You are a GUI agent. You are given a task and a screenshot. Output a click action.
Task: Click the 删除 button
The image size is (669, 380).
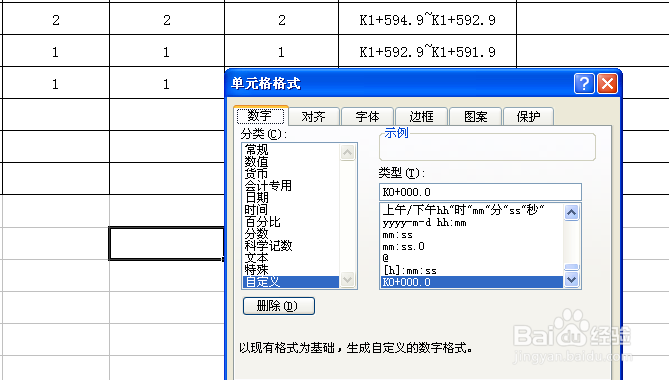[x=279, y=306]
